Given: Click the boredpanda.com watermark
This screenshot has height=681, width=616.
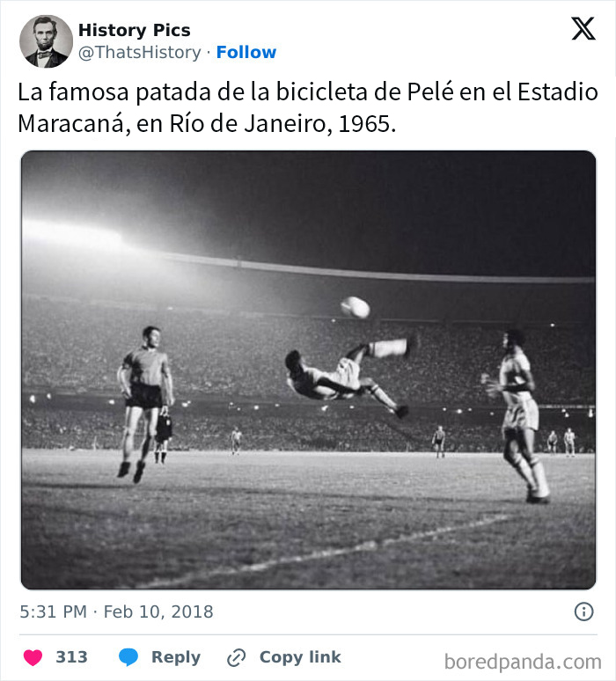Looking at the screenshot, I should tap(523, 661).
